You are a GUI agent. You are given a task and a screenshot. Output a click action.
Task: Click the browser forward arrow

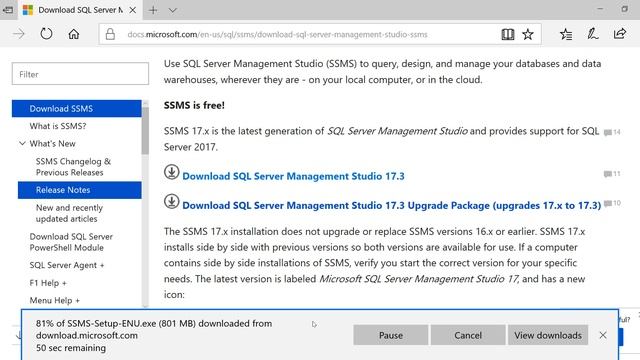[19, 34]
